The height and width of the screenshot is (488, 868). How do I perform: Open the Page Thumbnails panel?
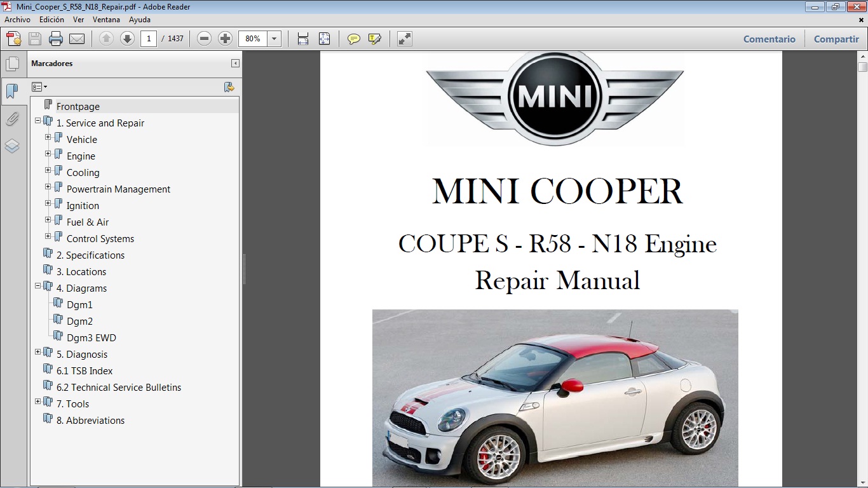(13, 63)
